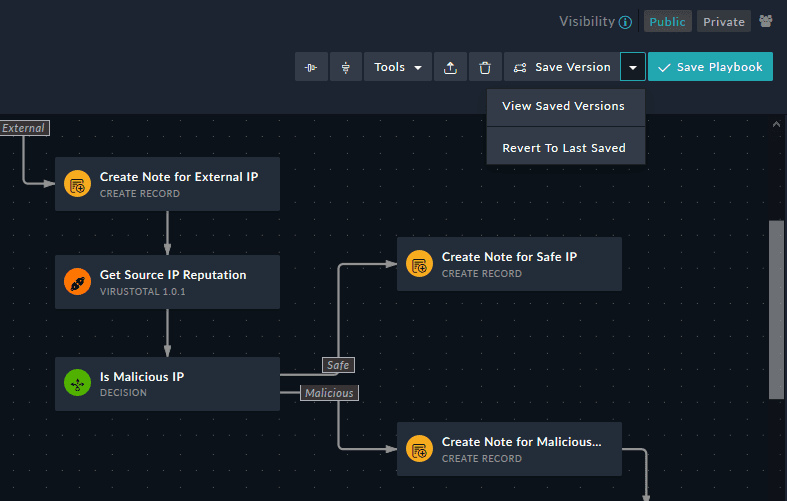Click the vertical alignment toolbar icon
The image size is (787, 501).
346,68
